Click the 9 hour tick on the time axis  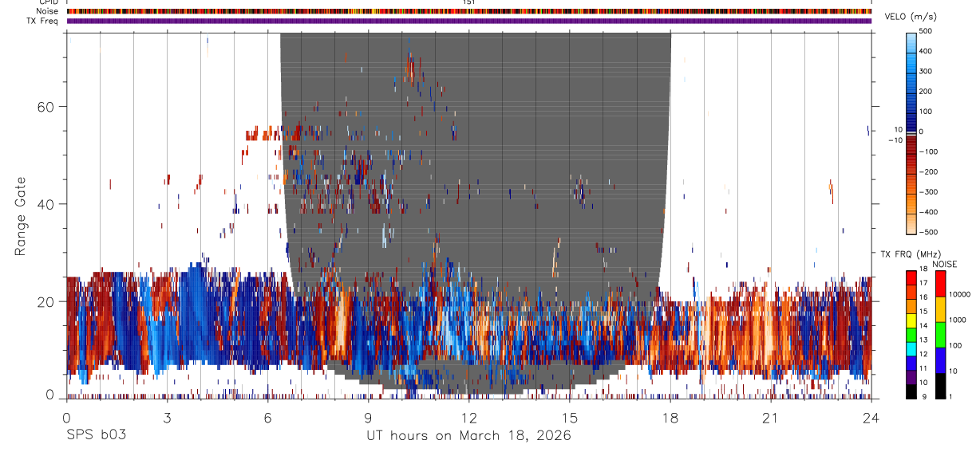[368, 417]
